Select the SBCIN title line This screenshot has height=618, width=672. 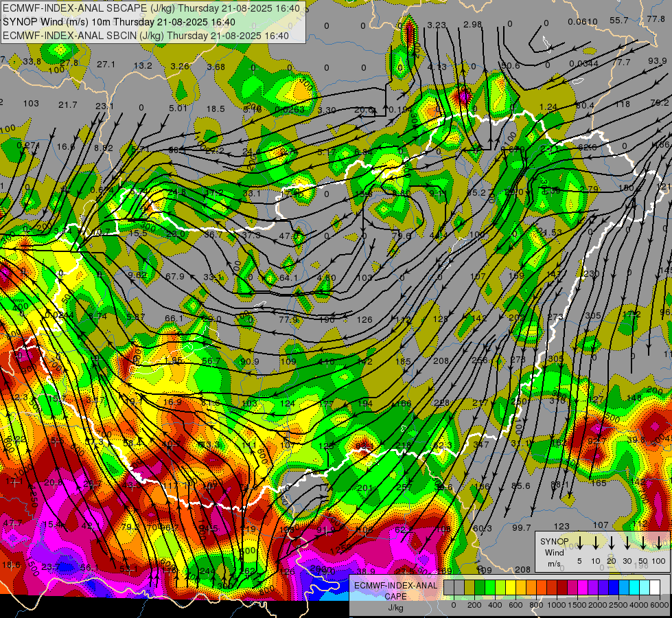tap(146, 36)
